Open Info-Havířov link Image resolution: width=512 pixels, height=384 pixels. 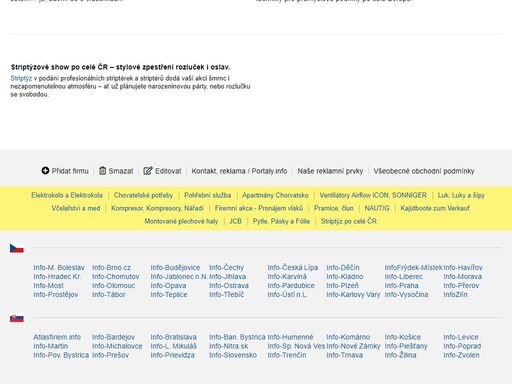pos(463,268)
